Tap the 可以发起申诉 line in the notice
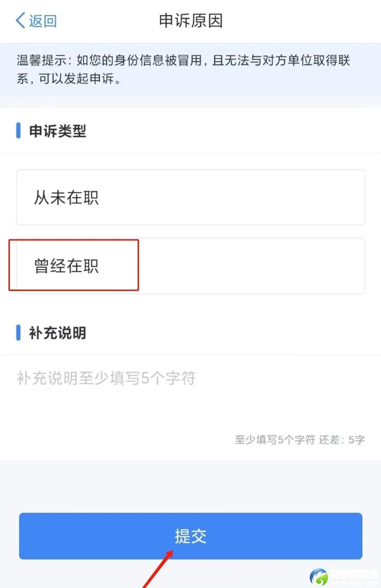The image size is (381, 588). tap(79, 79)
